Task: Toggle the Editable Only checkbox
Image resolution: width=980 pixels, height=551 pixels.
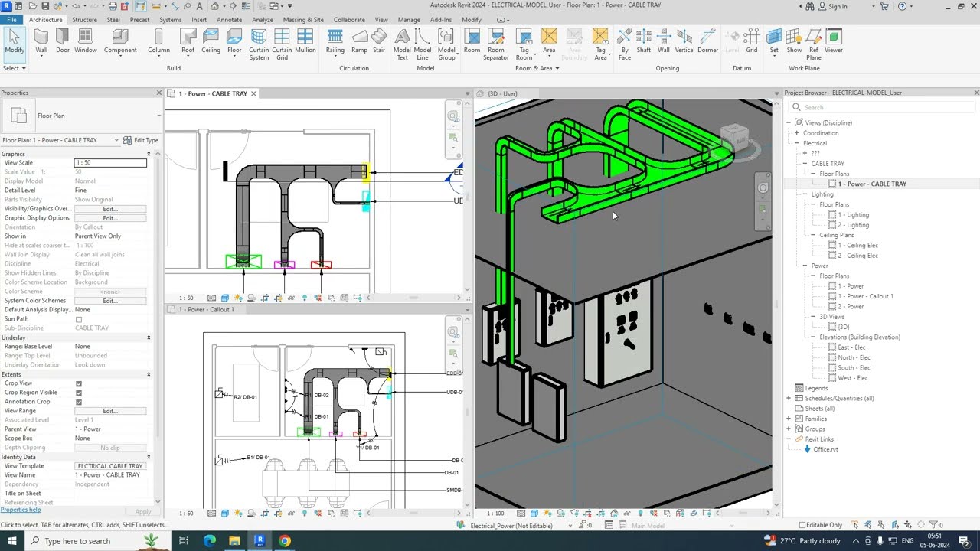Action: (x=802, y=525)
